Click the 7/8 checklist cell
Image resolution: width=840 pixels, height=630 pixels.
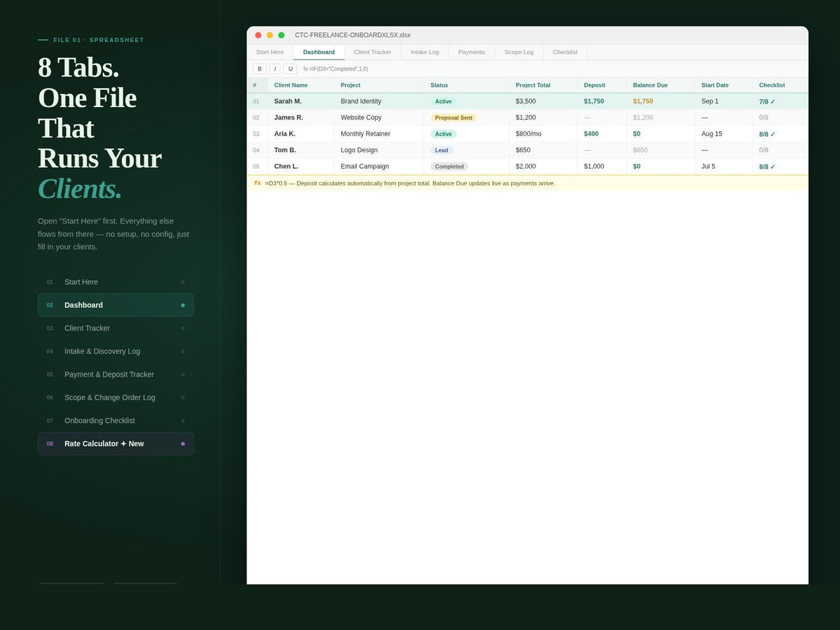[780, 101]
